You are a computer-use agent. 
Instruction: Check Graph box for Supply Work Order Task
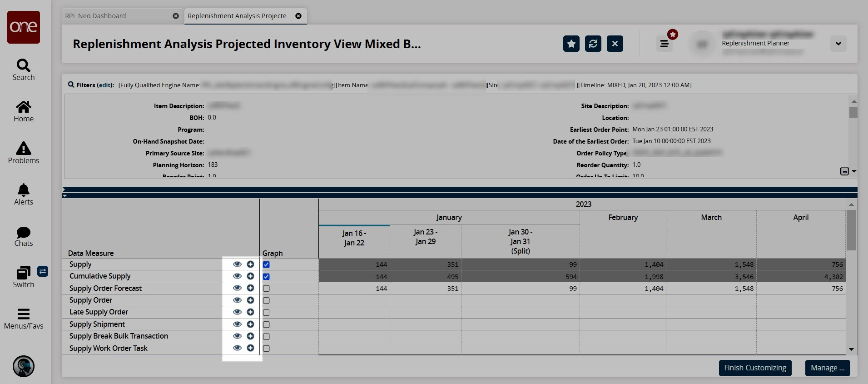tap(266, 349)
